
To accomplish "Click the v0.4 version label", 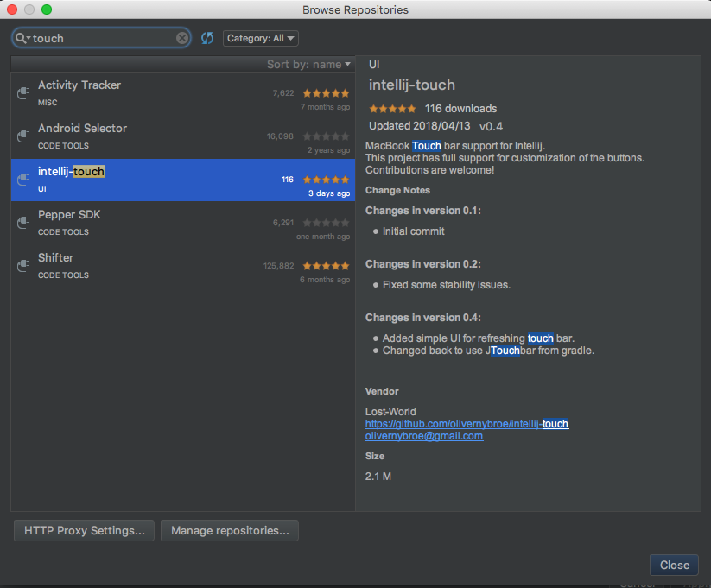I will point(491,126).
